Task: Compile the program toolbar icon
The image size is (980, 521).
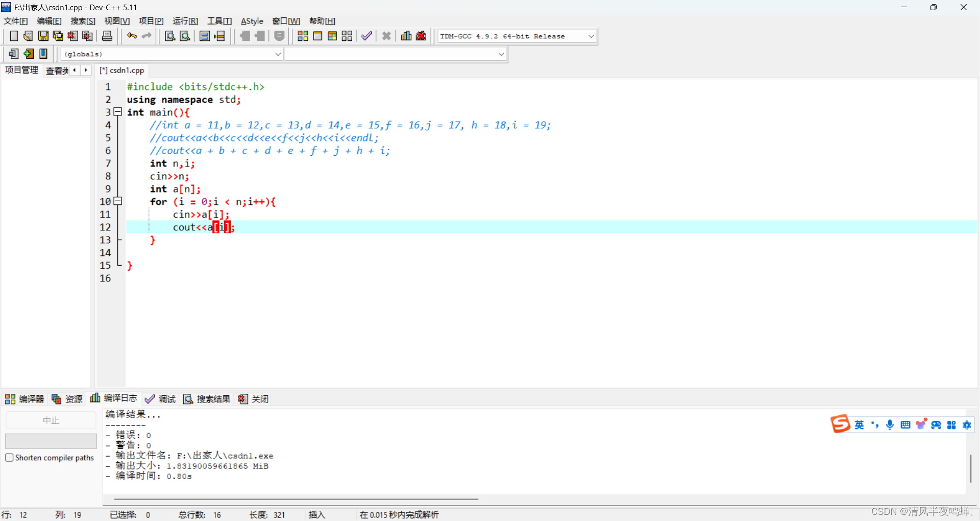Action: pos(303,36)
